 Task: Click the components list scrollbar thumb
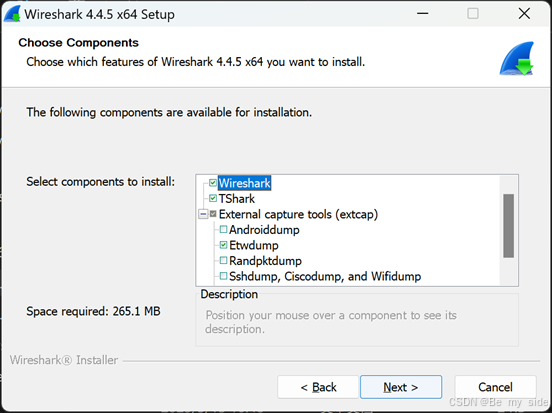tap(508, 226)
